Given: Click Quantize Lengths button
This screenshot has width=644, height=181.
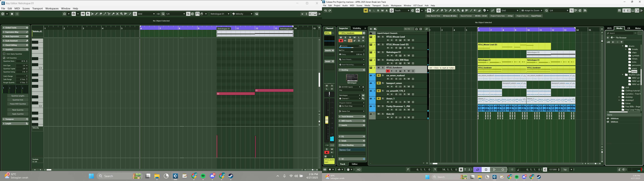Looking at the screenshot, I should [18, 96].
